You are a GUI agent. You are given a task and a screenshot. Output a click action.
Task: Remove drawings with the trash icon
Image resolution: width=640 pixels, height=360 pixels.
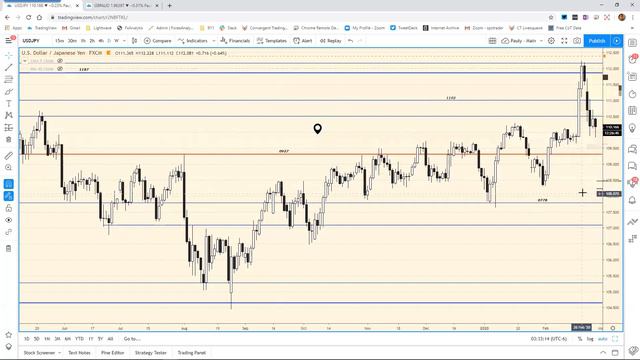(x=9, y=248)
